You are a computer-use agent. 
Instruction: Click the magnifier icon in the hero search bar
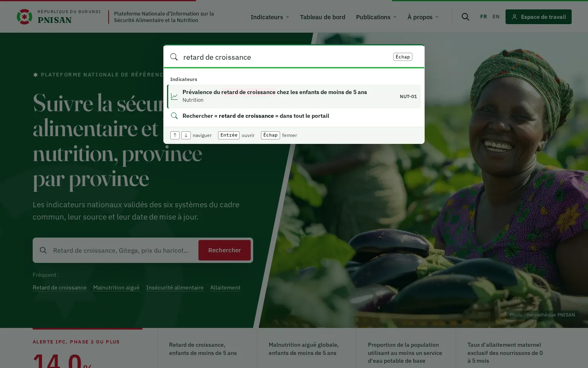(43, 250)
